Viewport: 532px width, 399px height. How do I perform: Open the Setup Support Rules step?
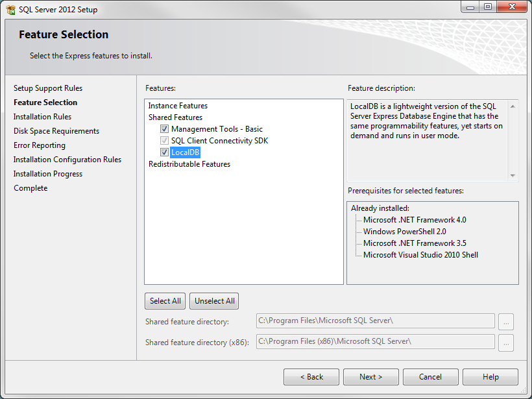tap(48, 88)
